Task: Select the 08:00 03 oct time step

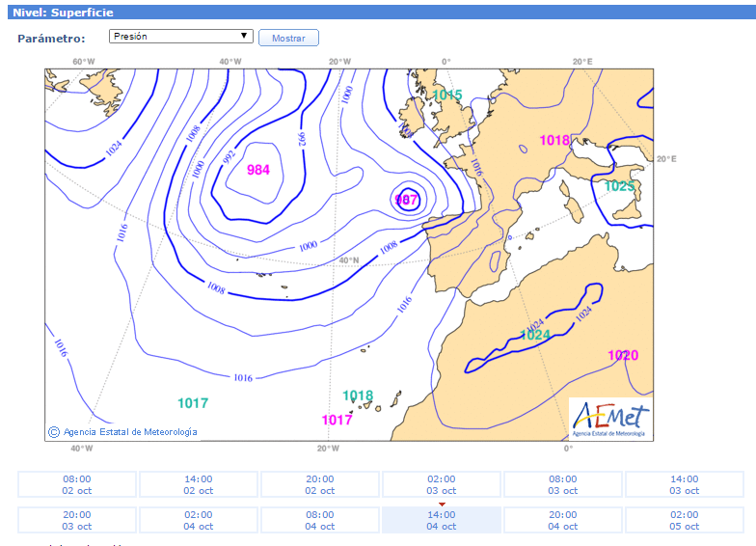Action: point(563,484)
